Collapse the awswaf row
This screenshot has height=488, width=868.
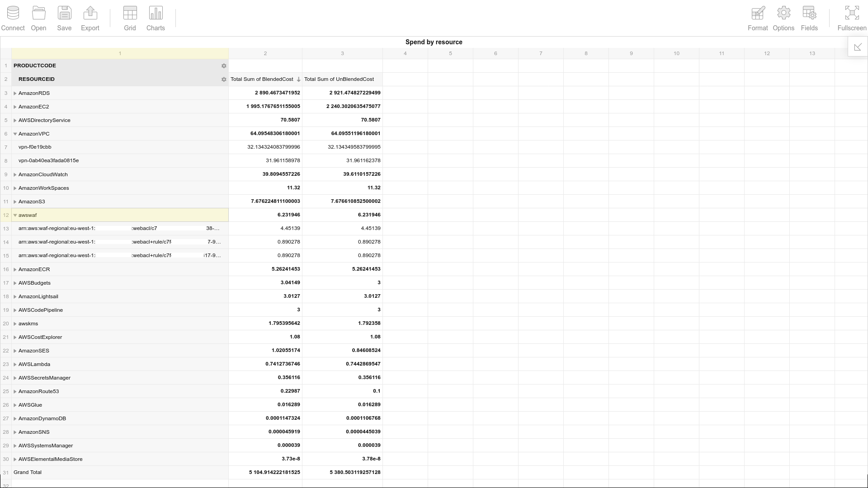tap(15, 215)
